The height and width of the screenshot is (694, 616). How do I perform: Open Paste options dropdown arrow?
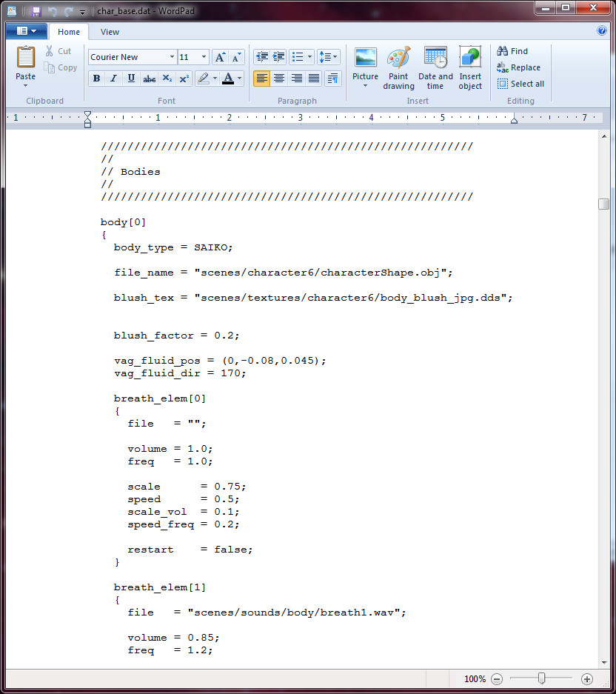click(26, 85)
